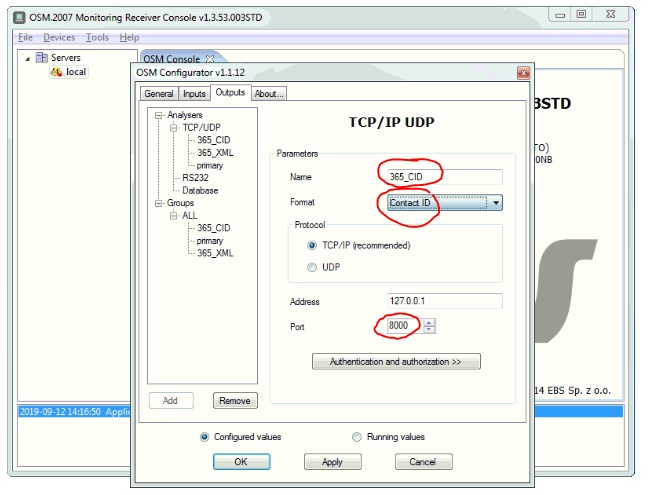
Task: Select the UDP protocol option
Action: 313,267
